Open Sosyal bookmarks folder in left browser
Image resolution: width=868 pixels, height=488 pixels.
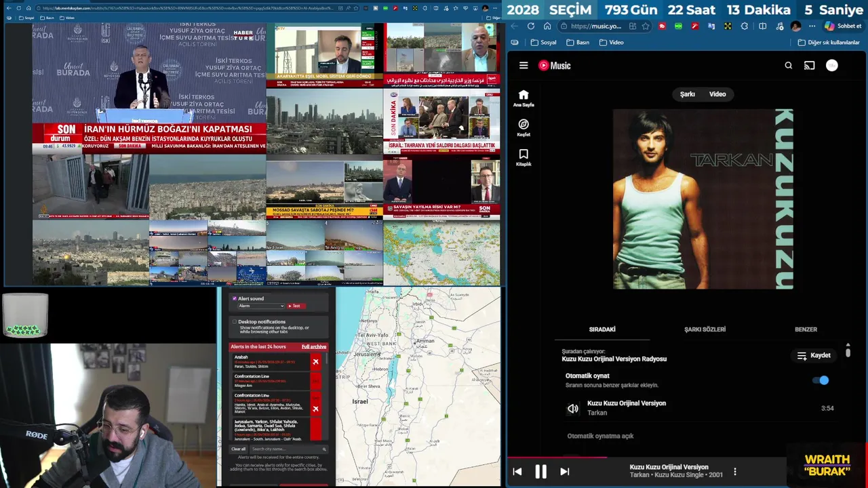(x=26, y=18)
